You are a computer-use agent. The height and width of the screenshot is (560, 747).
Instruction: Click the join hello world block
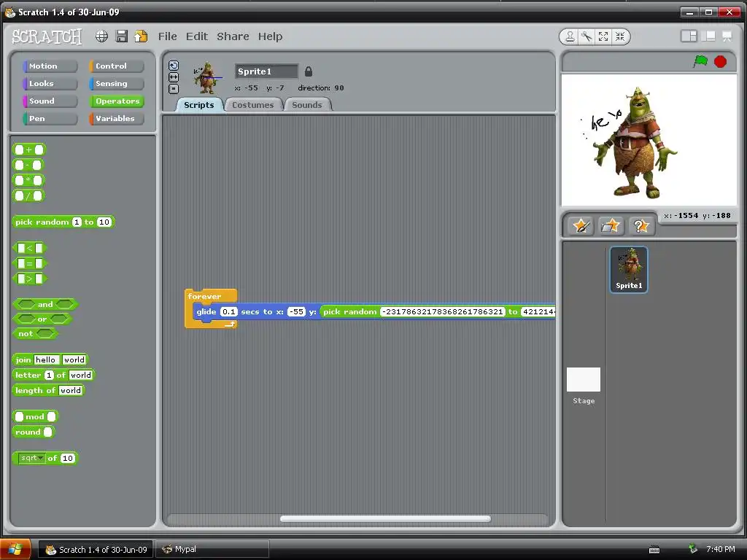(x=50, y=359)
